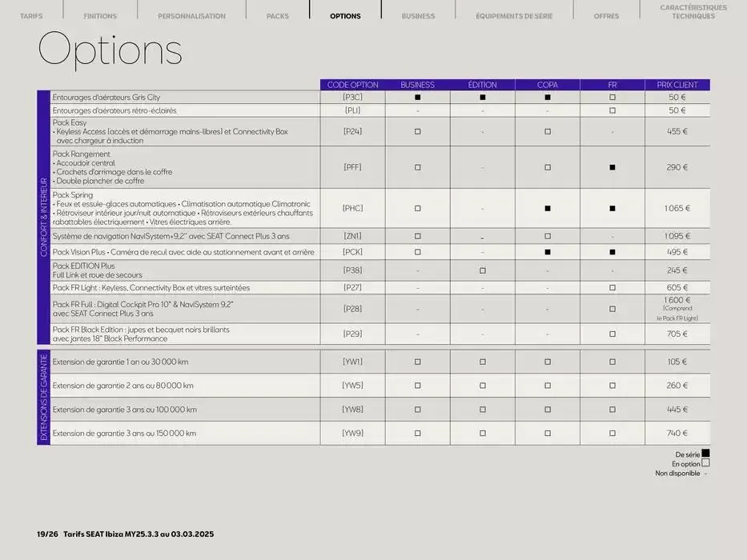Open the ÉQUIPEMENTS DE SÉRIE tab
The image size is (747, 560).
point(514,16)
